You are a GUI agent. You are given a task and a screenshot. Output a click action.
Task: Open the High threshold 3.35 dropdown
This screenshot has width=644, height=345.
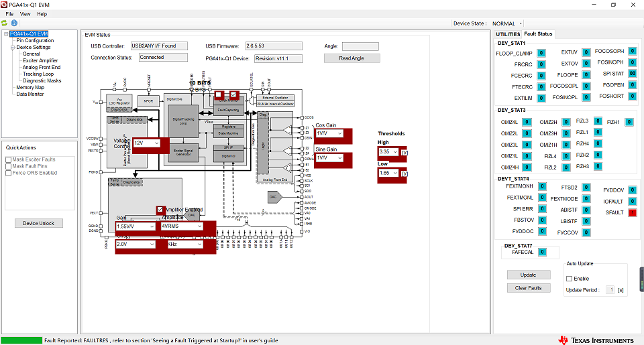pos(388,152)
